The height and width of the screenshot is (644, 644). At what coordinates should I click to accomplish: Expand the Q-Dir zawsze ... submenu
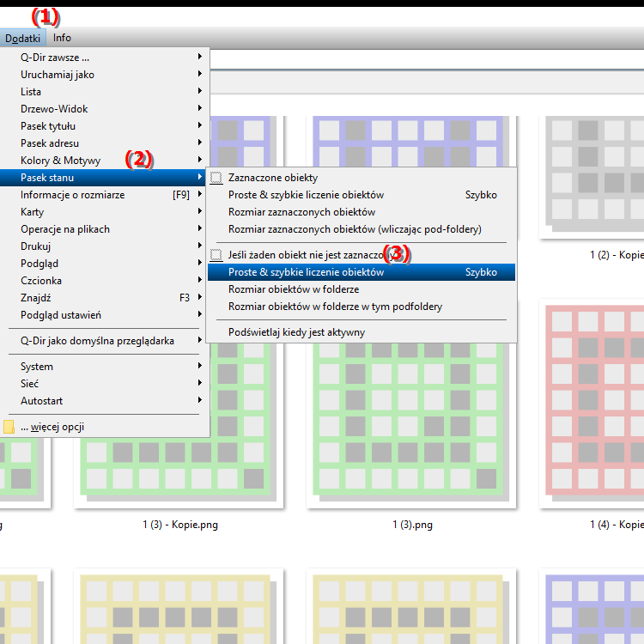click(105, 57)
